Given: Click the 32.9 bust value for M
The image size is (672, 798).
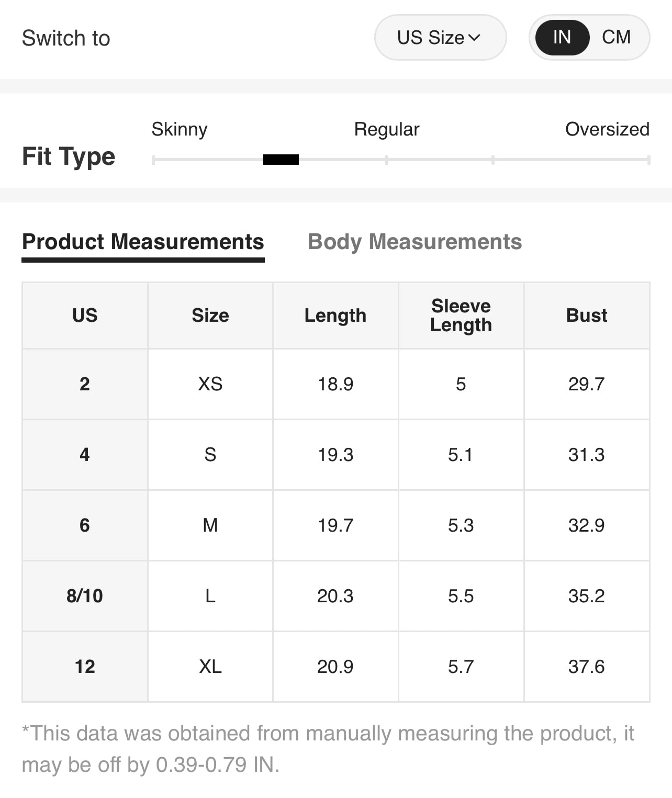Looking at the screenshot, I should click(x=587, y=525).
